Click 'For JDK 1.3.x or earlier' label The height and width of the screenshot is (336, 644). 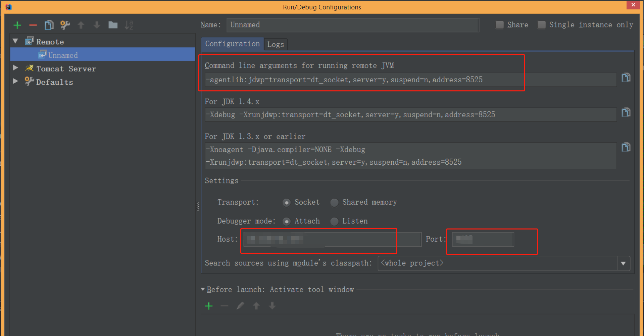pos(255,136)
